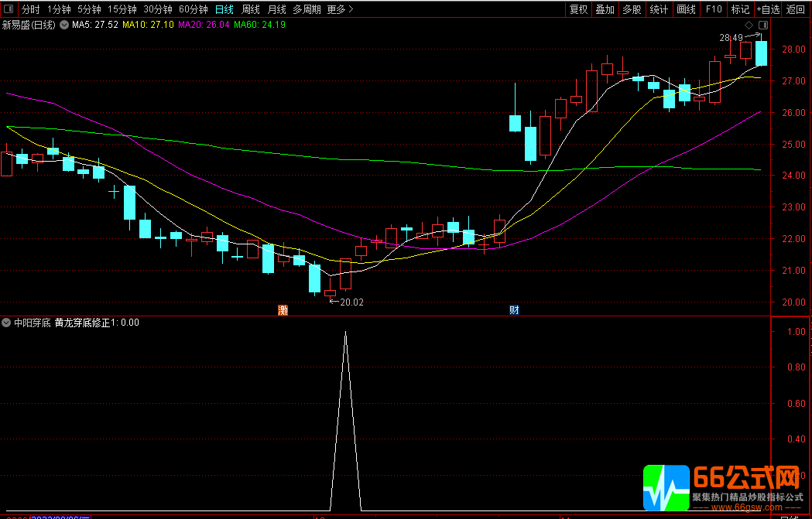812x519 pixels.
Task: Select the 日线 daily period
Action: coord(224,9)
